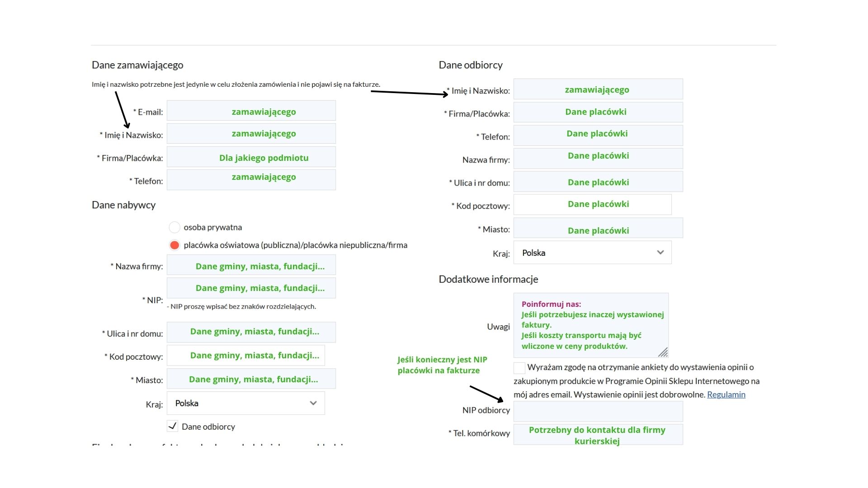
Task: Focus the NIP field in Dane nabywcy
Action: pyautogui.click(x=251, y=288)
